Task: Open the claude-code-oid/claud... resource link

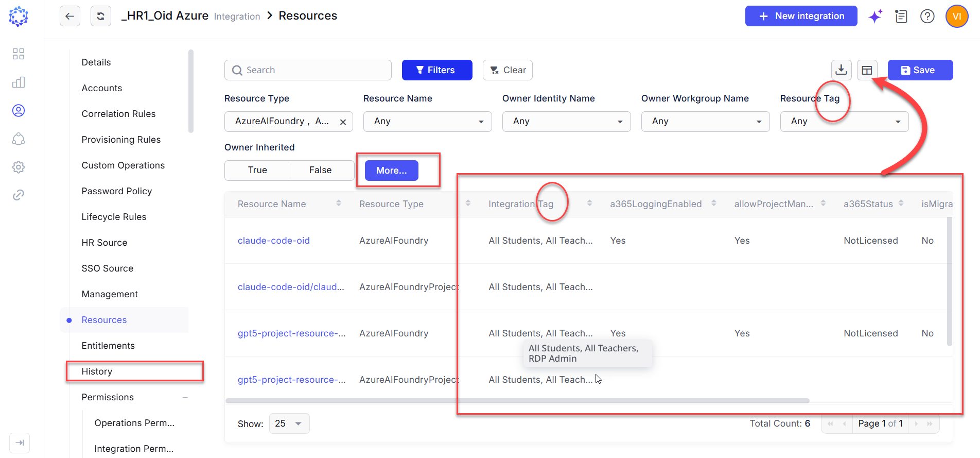Action: pos(291,287)
